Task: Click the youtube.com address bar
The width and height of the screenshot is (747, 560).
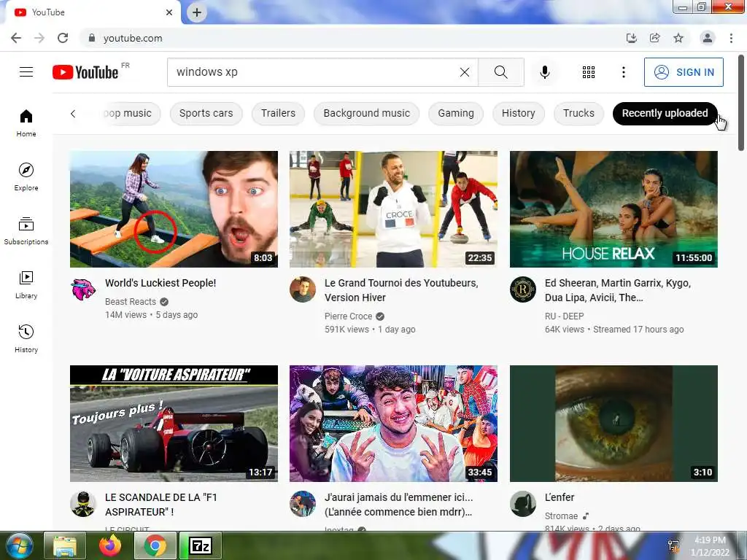Action: tap(352, 38)
